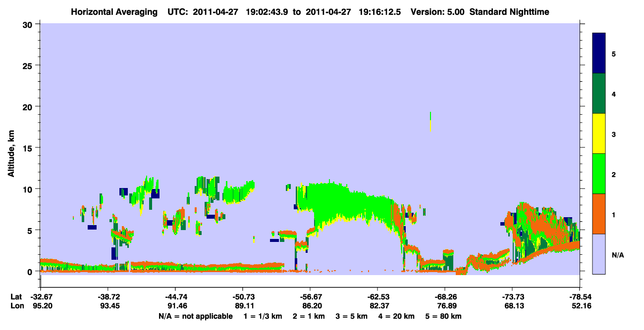Click the dark green colorbar segment labeled 4
644x330 pixels.
pos(599,94)
